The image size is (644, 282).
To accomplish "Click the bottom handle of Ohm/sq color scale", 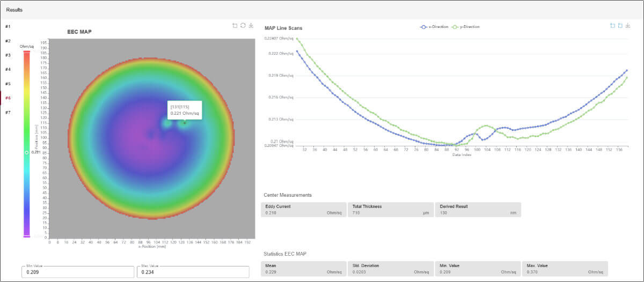I will 26,236.
